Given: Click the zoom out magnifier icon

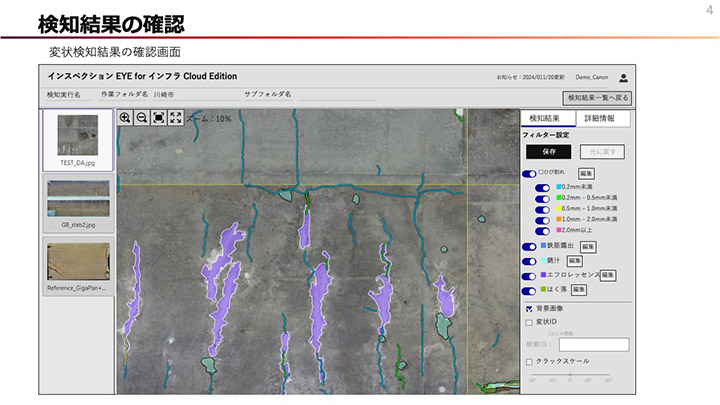Looking at the screenshot, I should click(142, 118).
